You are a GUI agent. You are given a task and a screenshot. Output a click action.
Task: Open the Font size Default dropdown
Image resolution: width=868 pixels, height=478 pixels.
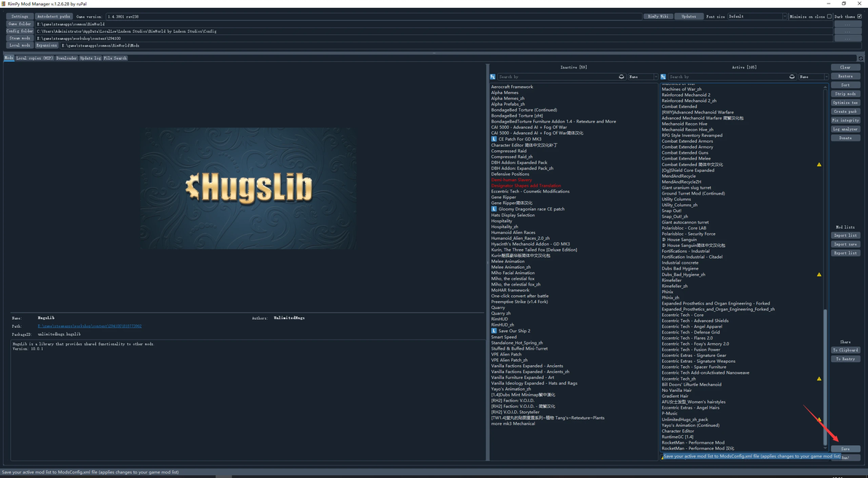tap(757, 17)
